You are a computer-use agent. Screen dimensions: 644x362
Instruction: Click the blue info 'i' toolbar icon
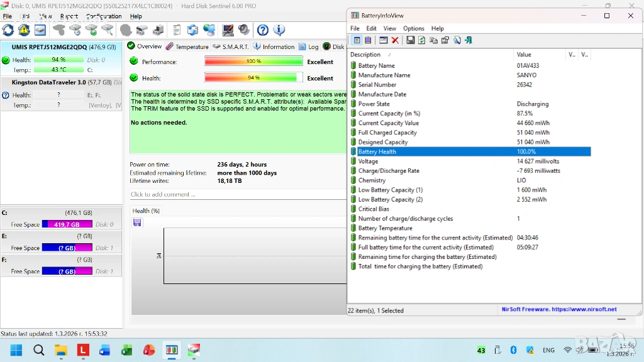[279, 30]
